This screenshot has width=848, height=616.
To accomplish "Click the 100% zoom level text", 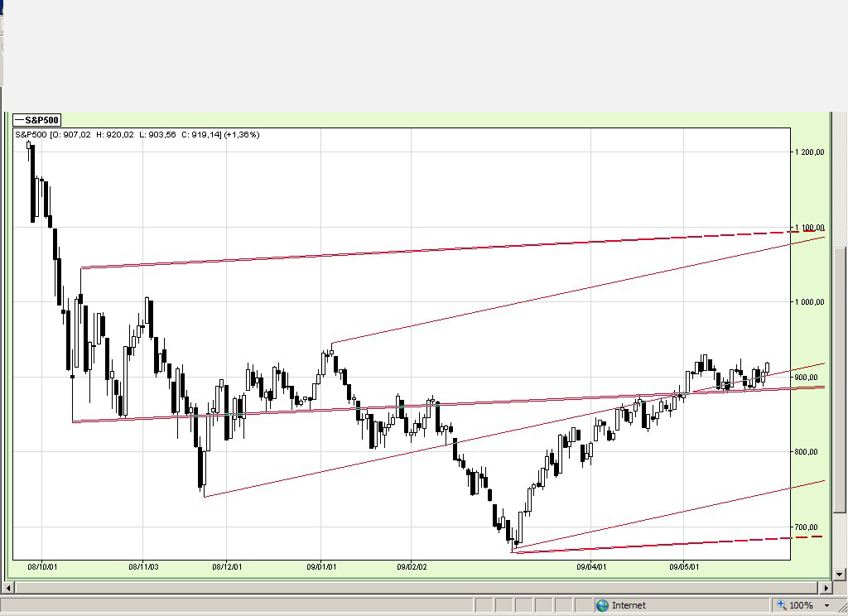I will pos(801,606).
